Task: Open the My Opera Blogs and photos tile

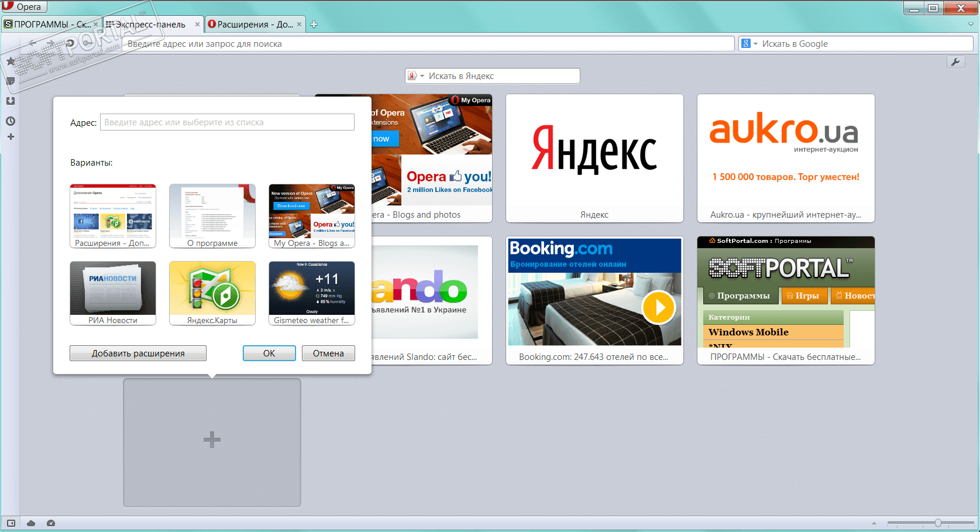Action: point(432,158)
